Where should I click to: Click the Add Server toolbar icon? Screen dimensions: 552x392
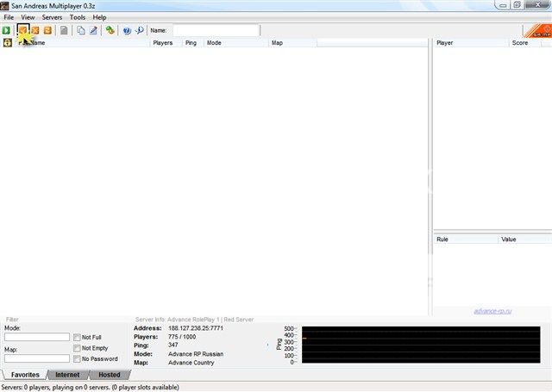pos(23,30)
